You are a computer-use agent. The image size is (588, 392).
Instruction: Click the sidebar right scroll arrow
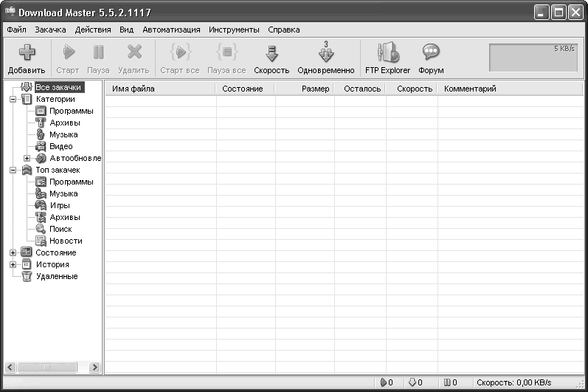[95, 367]
